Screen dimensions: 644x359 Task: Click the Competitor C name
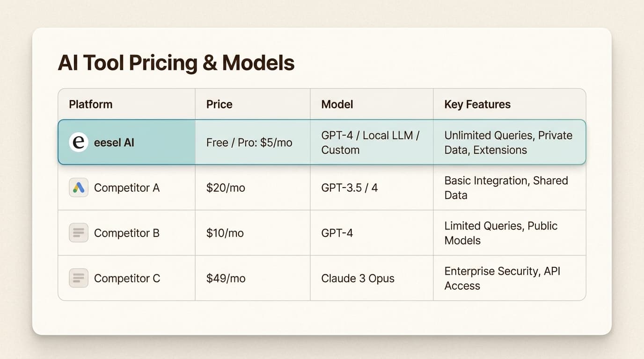pos(127,278)
